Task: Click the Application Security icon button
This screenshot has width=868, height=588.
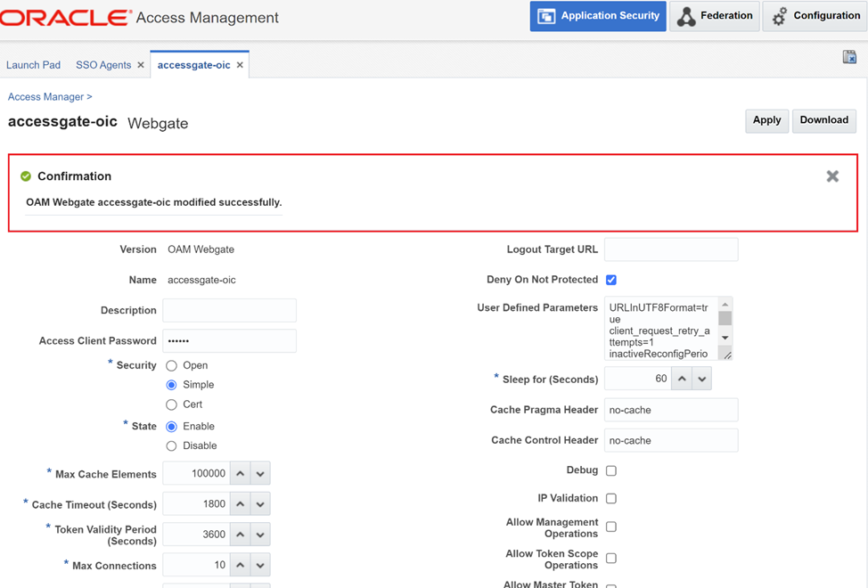Action: pos(598,16)
